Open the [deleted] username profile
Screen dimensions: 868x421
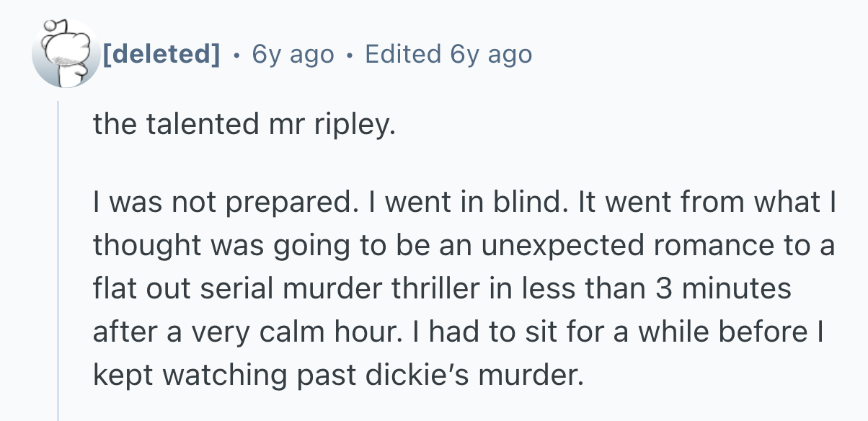[x=161, y=54]
